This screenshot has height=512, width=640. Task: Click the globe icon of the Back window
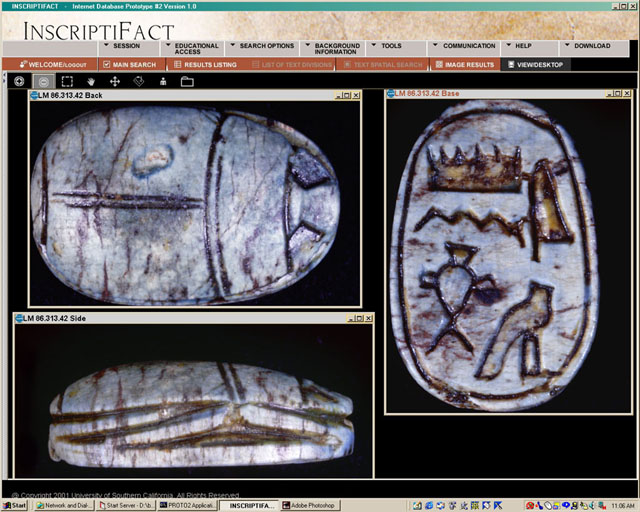tap(34, 95)
